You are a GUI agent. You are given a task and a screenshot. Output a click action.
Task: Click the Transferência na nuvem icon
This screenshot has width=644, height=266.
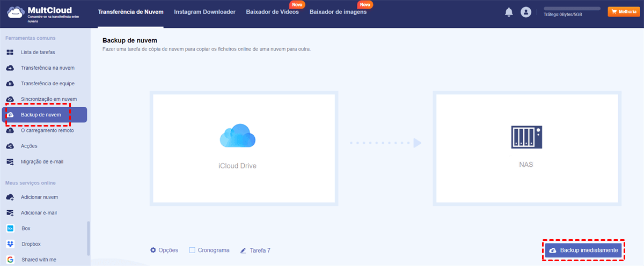click(10, 68)
